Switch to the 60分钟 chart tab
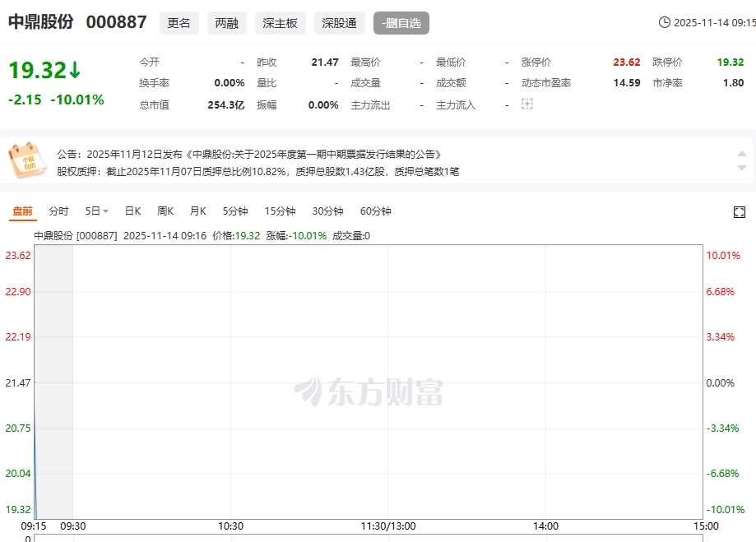Image resolution: width=756 pixels, height=542 pixels. click(375, 211)
